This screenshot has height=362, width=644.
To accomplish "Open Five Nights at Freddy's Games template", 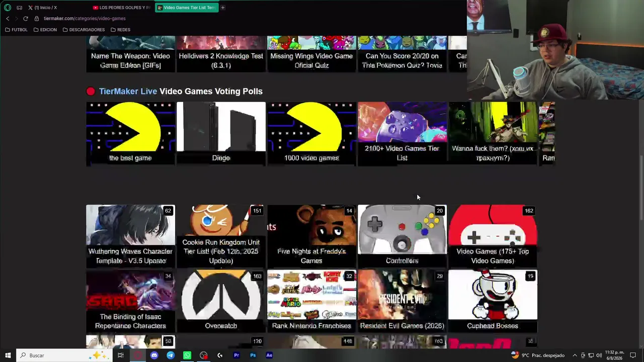I will [311, 236].
